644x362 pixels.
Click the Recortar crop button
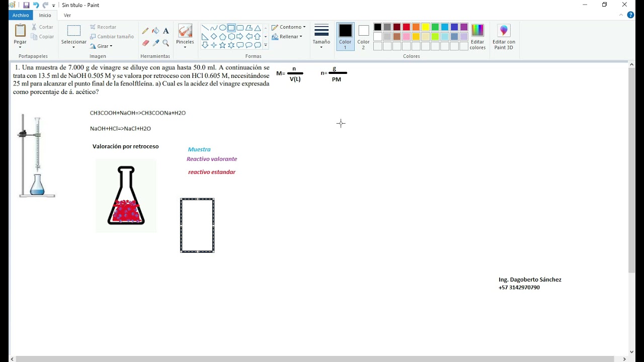coord(103,27)
